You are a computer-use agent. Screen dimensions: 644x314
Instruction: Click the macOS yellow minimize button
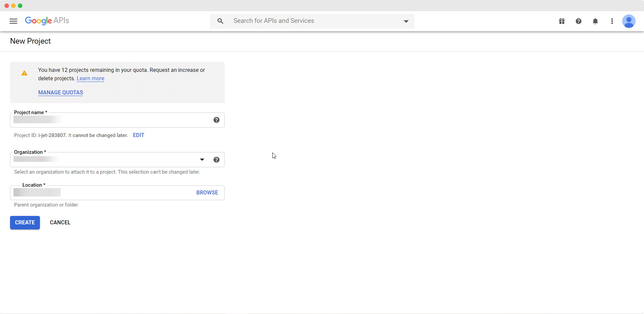[x=13, y=6]
